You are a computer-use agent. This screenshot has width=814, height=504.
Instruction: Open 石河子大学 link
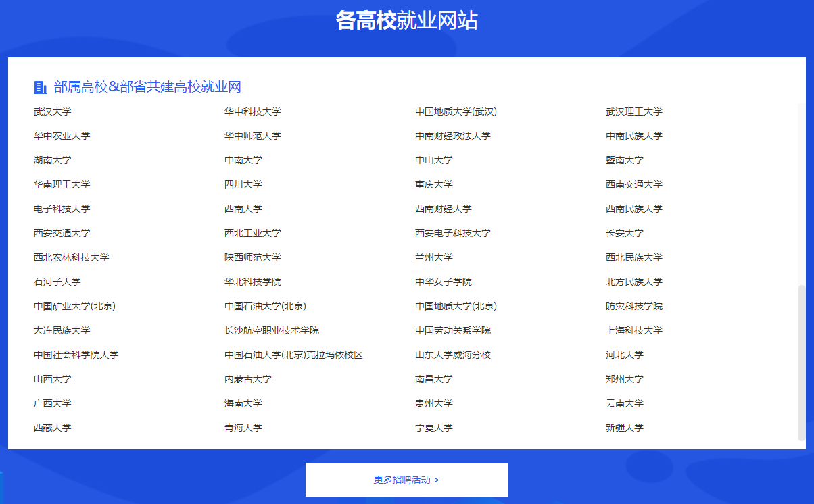pos(57,282)
